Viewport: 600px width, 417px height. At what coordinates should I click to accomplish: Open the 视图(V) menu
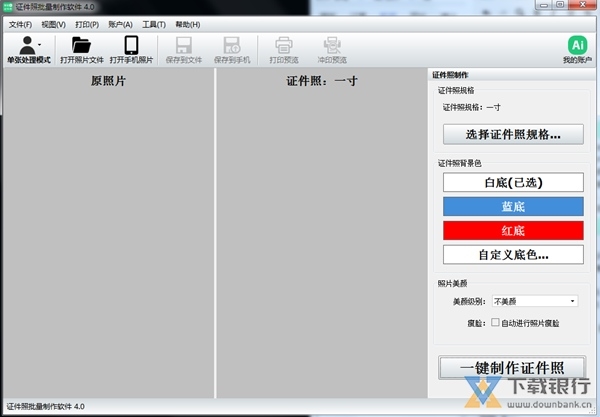(54, 25)
